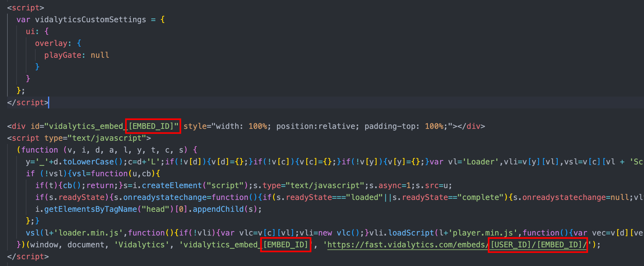Click the opening <script> tag on first line
This screenshot has height=266, width=644.
pos(25,8)
